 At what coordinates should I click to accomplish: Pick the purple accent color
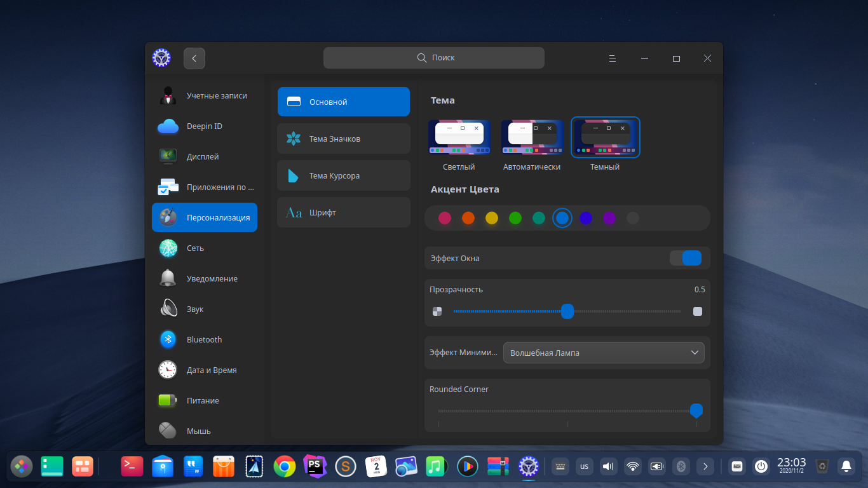click(x=609, y=218)
